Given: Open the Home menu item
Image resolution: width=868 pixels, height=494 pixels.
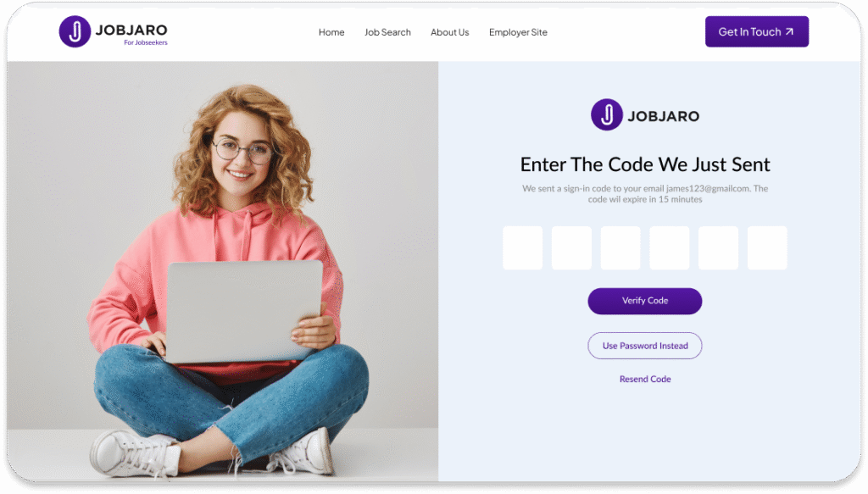Looking at the screenshot, I should coord(331,32).
